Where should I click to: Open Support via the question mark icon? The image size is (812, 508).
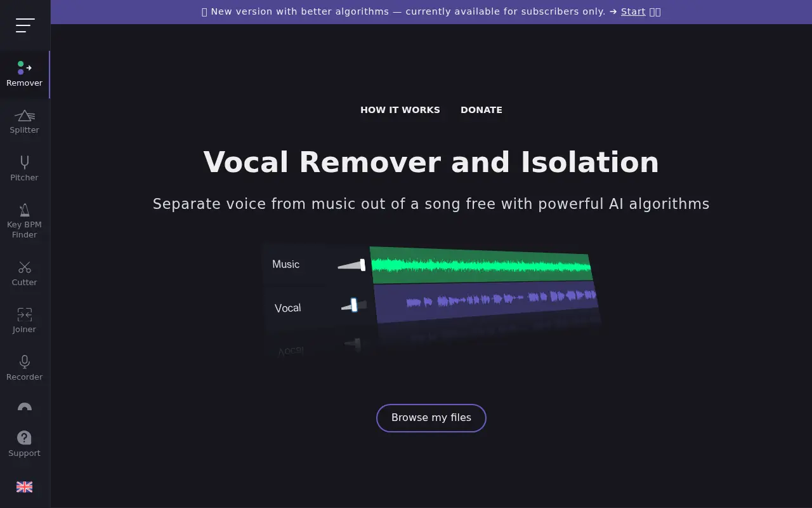[x=24, y=443]
